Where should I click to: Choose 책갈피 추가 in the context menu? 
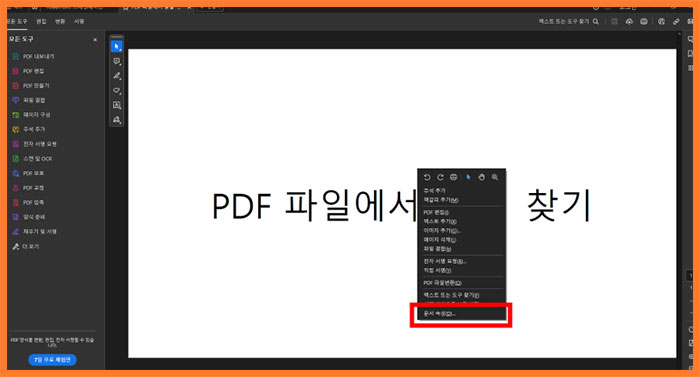click(441, 200)
